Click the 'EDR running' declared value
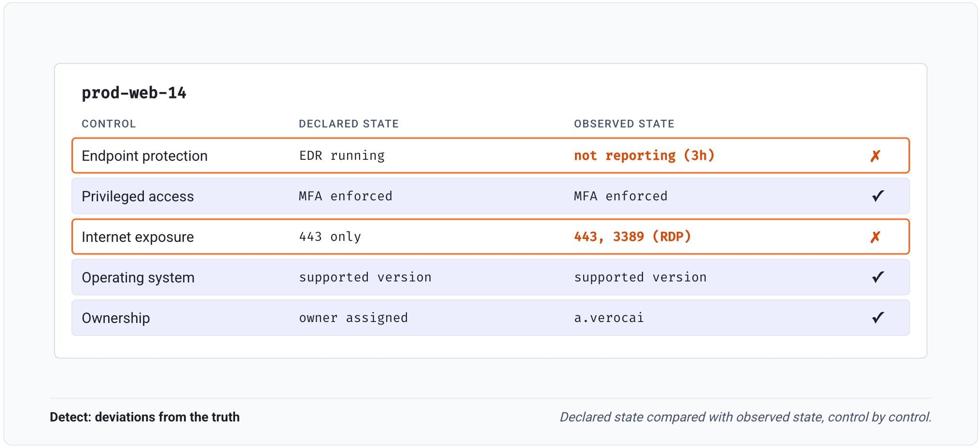 342,155
